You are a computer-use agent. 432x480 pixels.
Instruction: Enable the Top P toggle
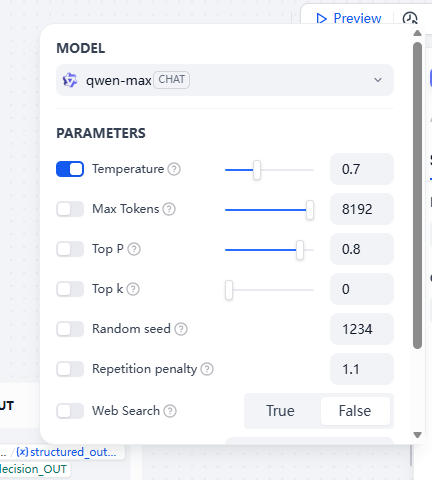pyautogui.click(x=70, y=249)
